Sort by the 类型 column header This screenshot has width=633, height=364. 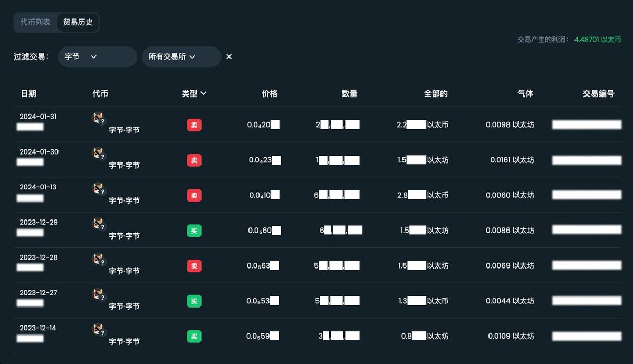pos(194,93)
